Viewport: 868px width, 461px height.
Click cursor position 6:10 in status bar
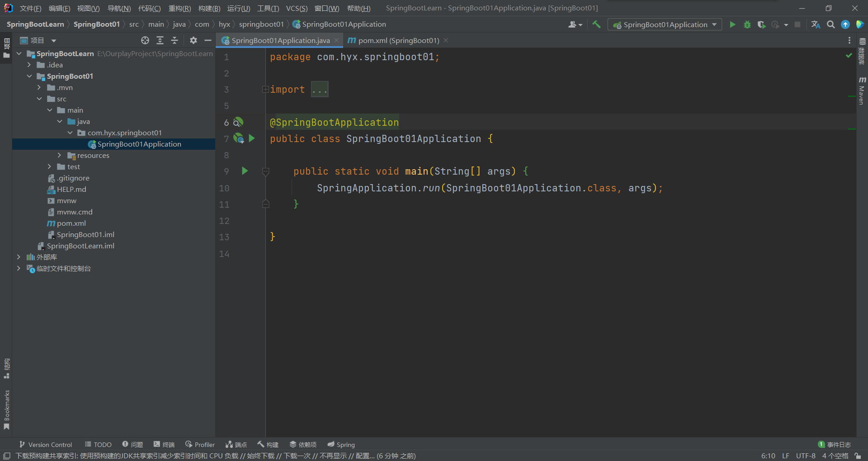click(768, 456)
